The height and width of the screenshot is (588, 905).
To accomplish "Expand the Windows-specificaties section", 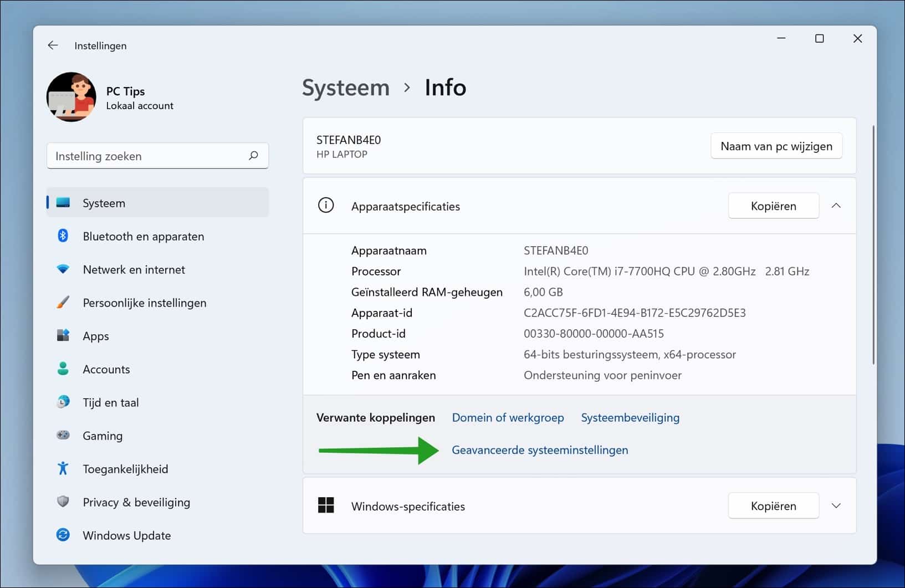I will click(836, 505).
